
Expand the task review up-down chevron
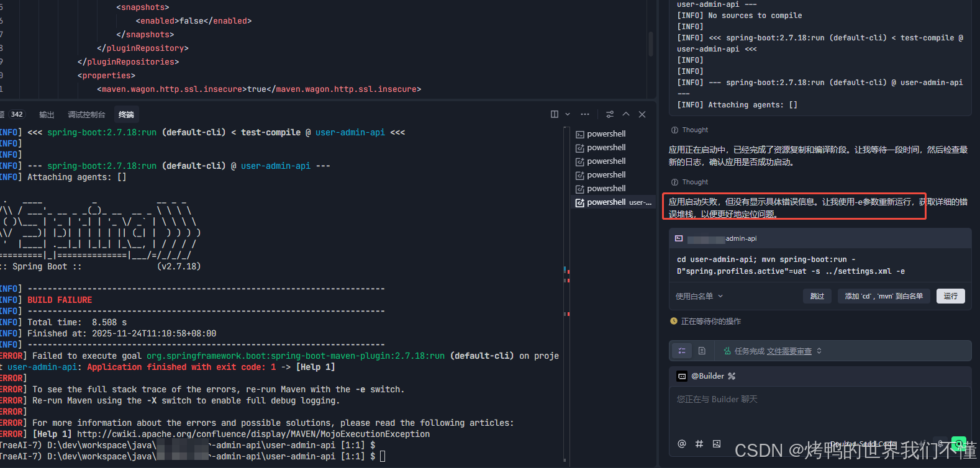[819, 351]
